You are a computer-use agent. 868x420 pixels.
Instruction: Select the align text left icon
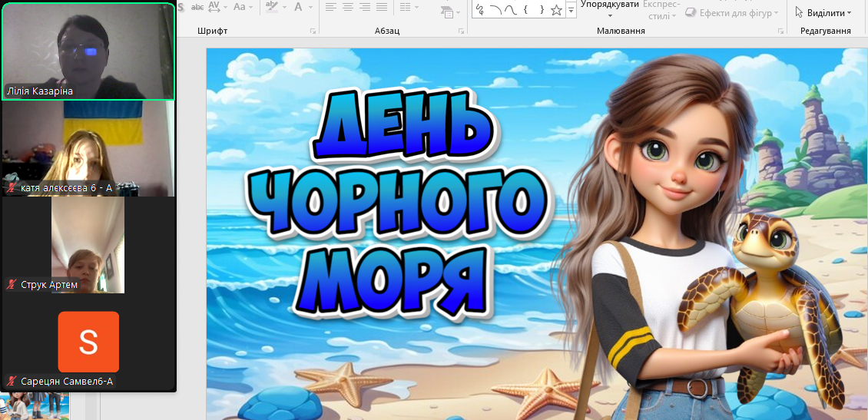[x=330, y=7]
